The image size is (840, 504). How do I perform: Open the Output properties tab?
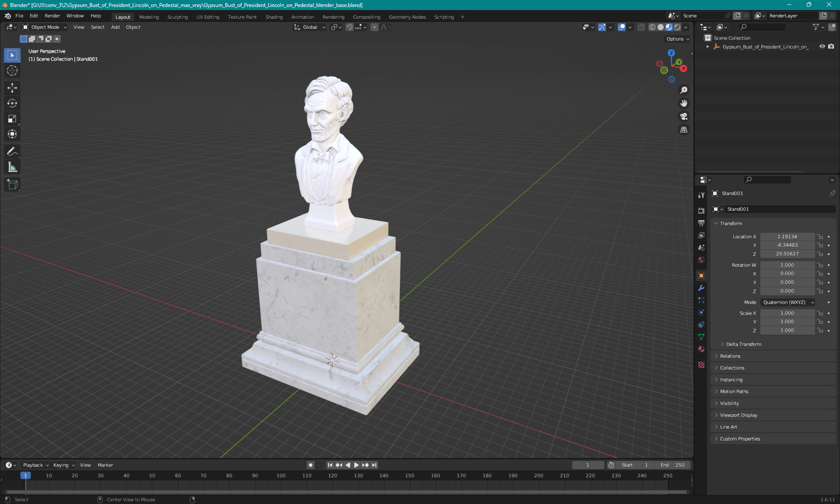[701, 223]
